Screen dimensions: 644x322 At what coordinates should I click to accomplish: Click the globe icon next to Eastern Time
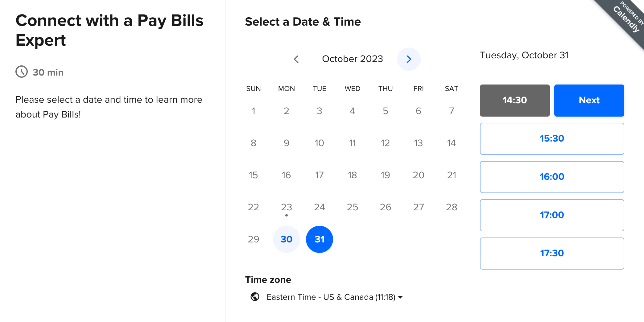[x=254, y=297]
